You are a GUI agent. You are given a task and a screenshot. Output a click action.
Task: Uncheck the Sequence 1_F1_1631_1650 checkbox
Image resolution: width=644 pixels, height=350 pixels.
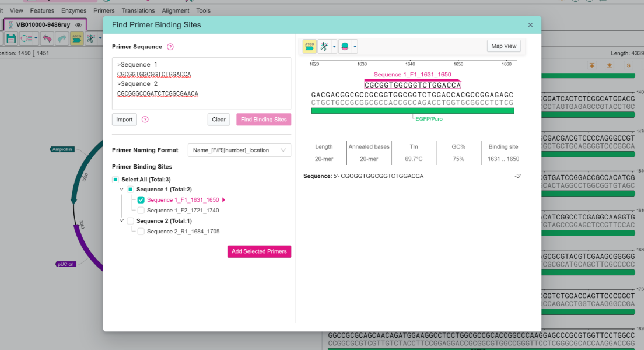(141, 200)
